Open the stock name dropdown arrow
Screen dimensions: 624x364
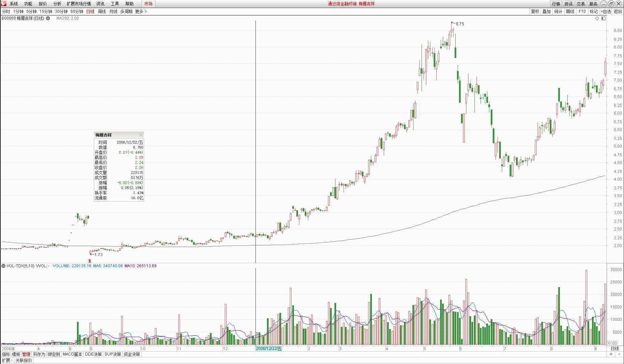point(48,18)
